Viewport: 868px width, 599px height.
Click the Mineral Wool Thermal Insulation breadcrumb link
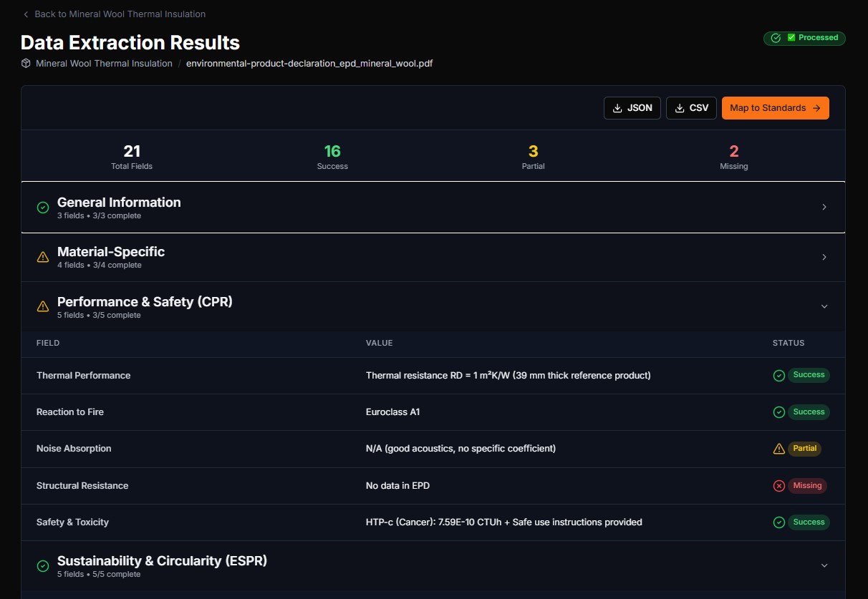coord(103,63)
